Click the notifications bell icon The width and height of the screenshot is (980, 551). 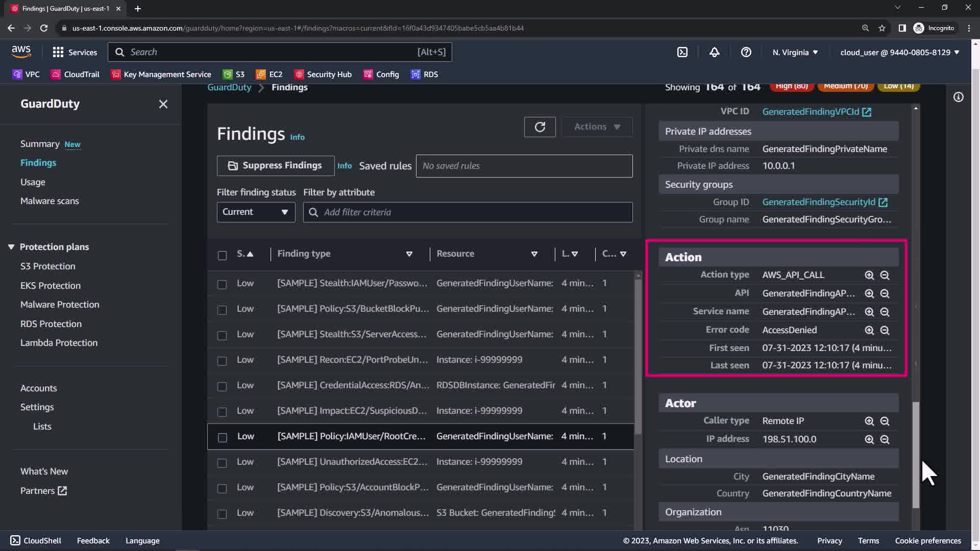(714, 52)
